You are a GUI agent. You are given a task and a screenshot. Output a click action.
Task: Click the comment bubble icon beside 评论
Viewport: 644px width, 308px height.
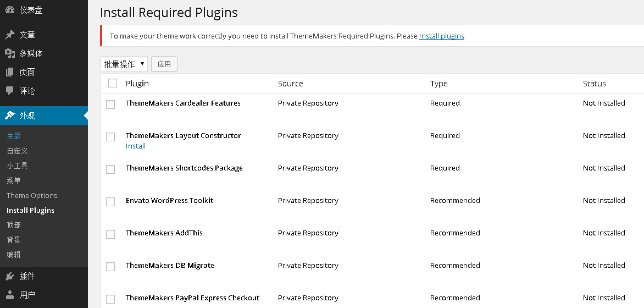[x=10, y=91]
